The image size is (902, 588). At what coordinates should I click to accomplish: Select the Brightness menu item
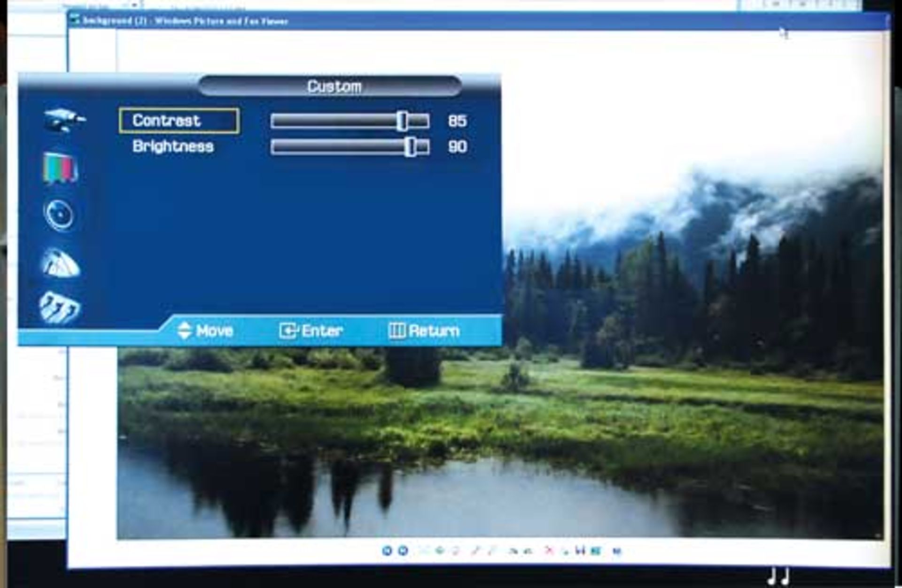point(173,147)
